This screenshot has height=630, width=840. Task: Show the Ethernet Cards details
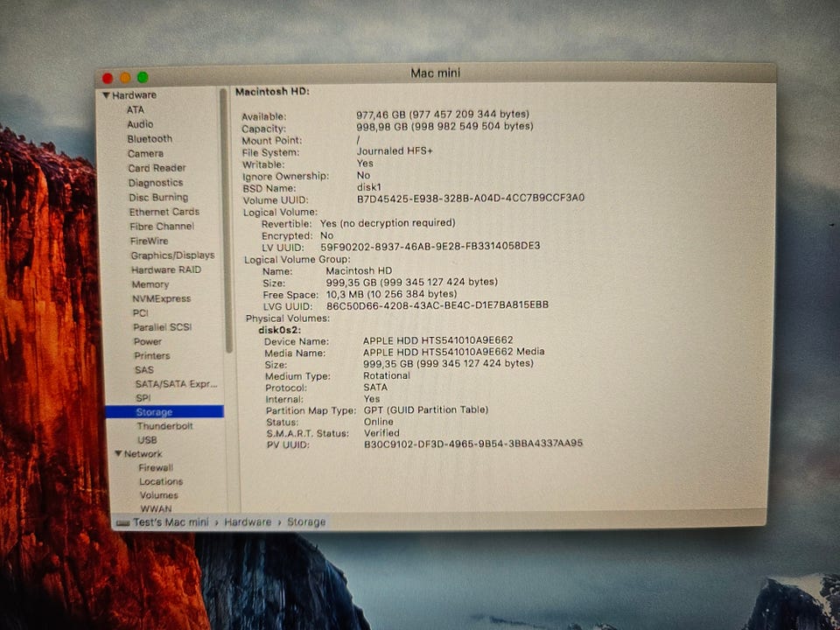coord(164,212)
